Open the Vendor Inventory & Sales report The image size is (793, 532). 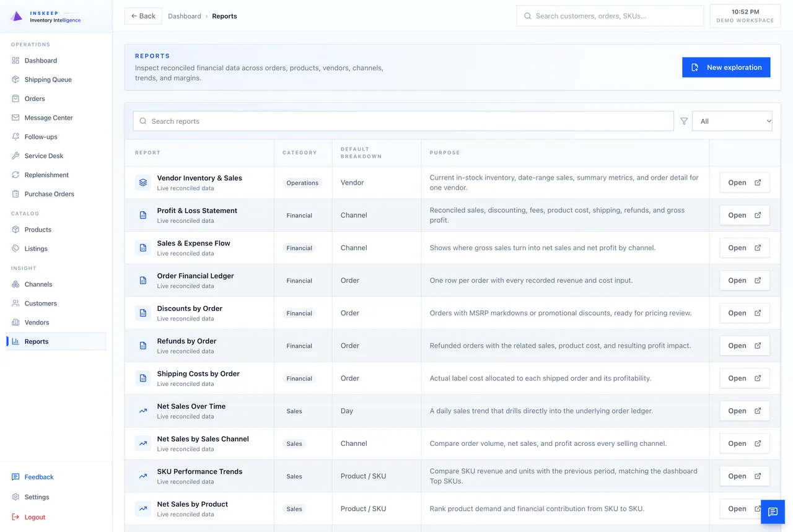(x=745, y=183)
